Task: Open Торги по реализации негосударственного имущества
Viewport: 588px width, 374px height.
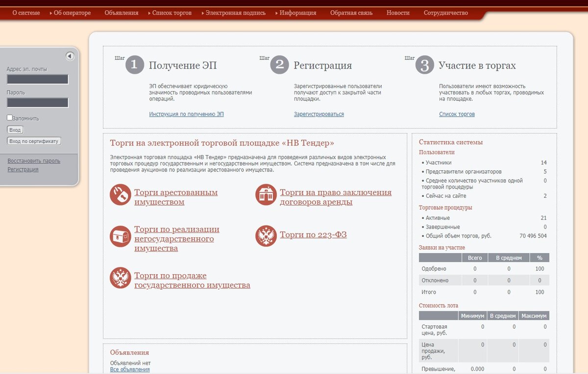Action: coord(177,239)
